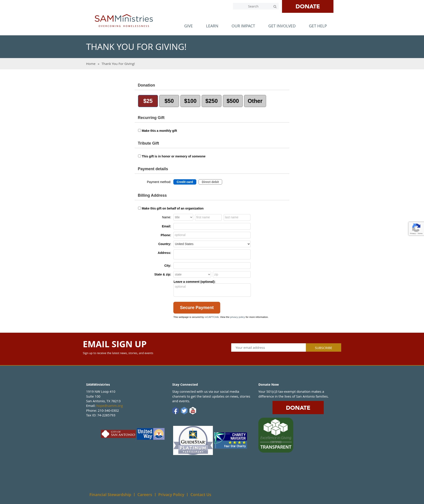Image resolution: width=424 pixels, height=504 pixels.
Task: Open the Twitter social icon
Action: (x=184, y=411)
